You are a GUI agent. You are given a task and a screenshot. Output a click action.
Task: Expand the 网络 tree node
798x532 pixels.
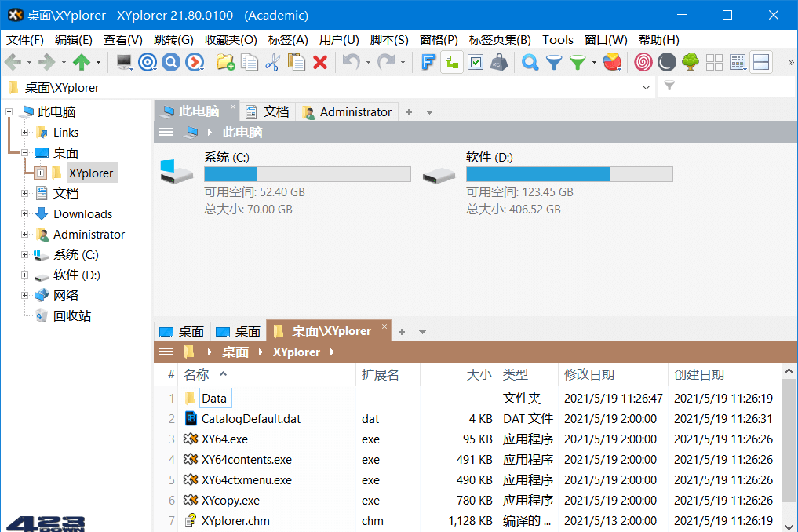(x=24, y=295)
